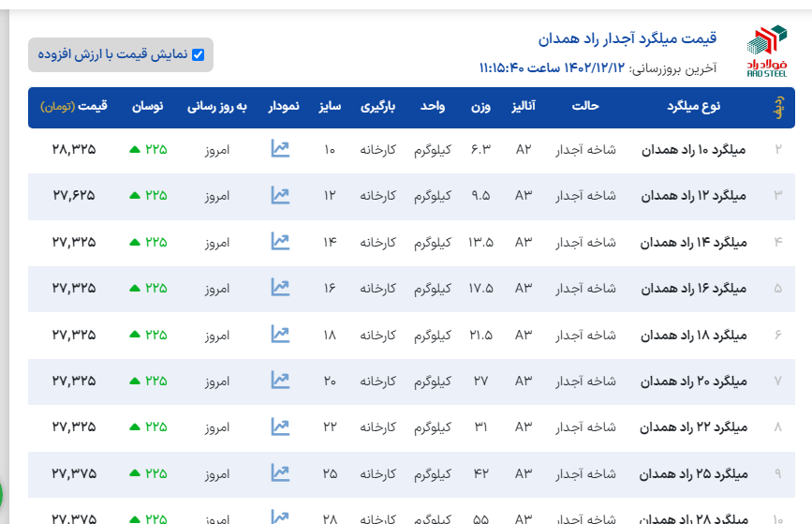Click the ردیف sort column header
Image resolution: width=812 pixels, height=524 pixels.
[777, 107]
